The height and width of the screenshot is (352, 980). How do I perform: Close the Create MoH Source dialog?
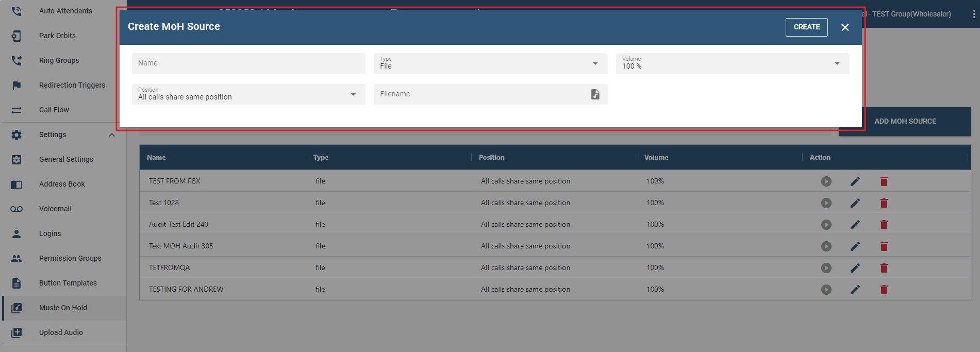845,27
